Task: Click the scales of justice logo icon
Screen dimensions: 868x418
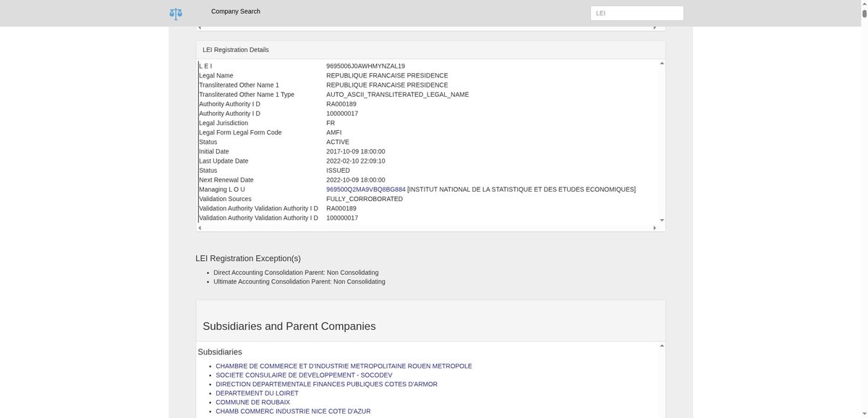Action: click(176, 13)
